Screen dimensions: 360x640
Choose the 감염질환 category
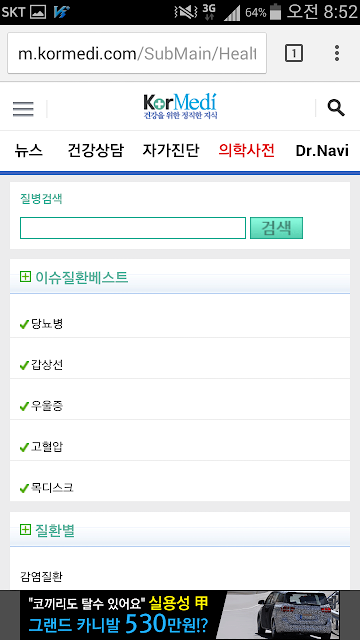click(x=41, y=576)
